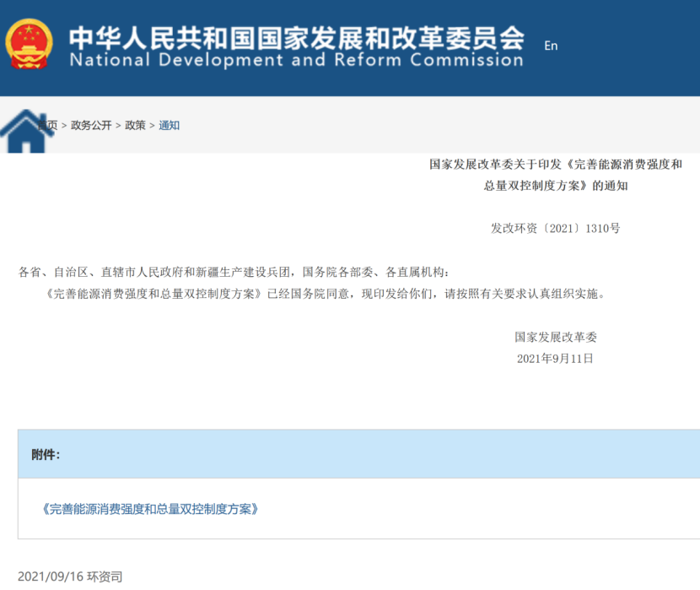Click the Chinese site title 中华人民共和国国家发展和改革委员会
The width and height of the screenshot is (700, 590).
296,36
